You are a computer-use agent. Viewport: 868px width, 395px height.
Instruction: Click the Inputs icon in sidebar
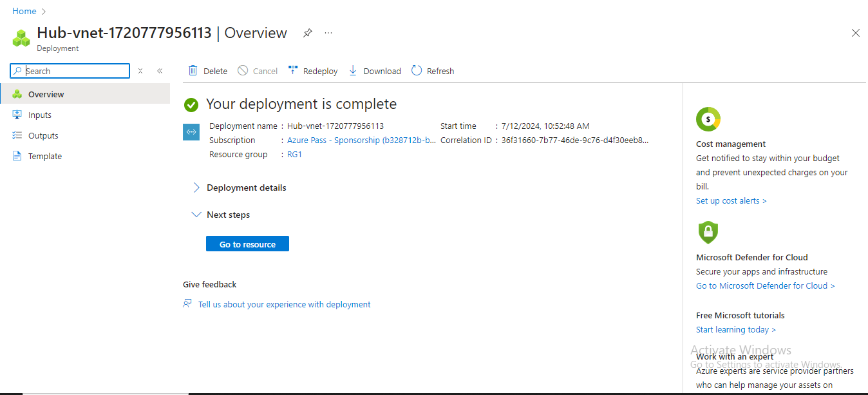pyautogui.click(x=17, y=115)
